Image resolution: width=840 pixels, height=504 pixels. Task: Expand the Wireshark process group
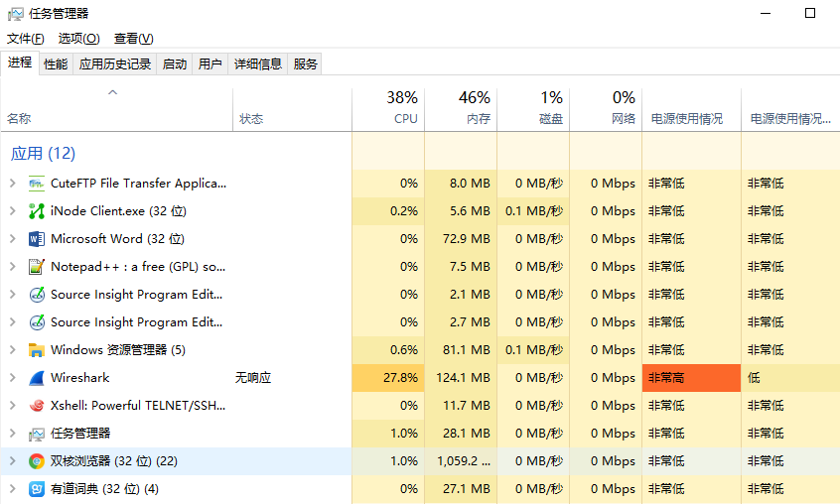pos(13,378)
